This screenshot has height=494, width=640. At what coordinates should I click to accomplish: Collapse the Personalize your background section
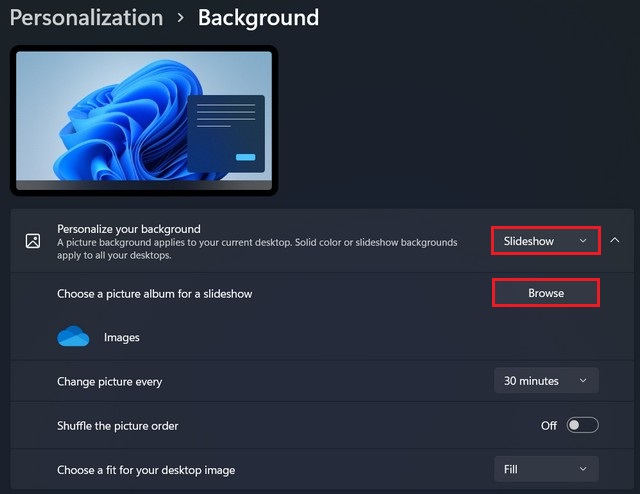point(615,240)
